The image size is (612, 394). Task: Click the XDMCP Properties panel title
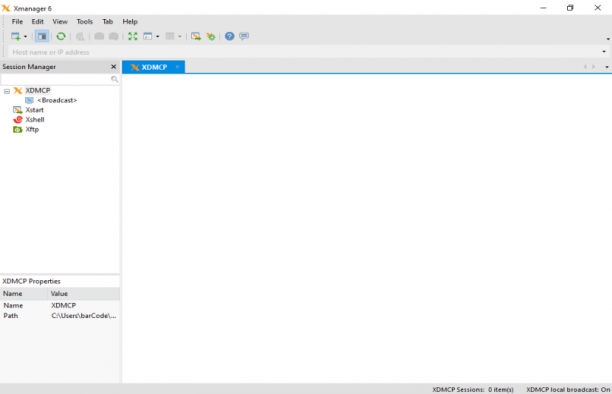click(31, 281)
